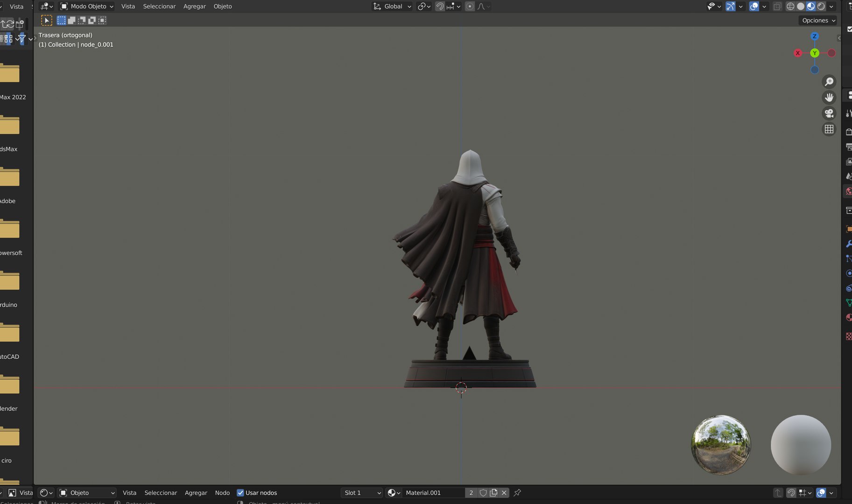
Task: Toggle snapping magnet icon
Action: (440, 7)
